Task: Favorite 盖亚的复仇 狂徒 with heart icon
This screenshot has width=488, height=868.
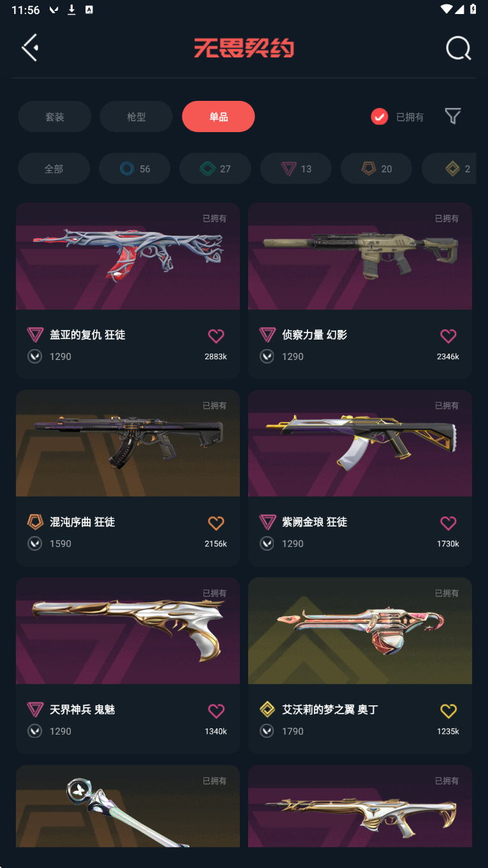Action: [216, 336]
